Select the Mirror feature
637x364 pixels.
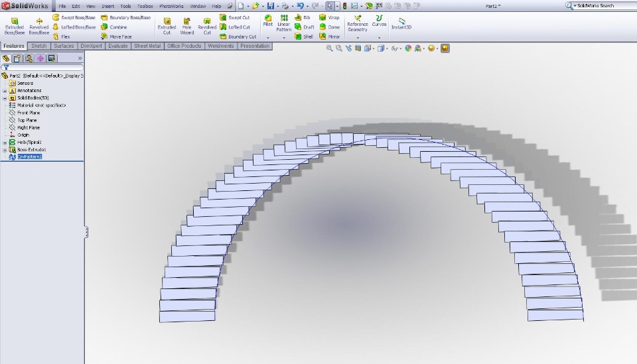pos(330,36)
